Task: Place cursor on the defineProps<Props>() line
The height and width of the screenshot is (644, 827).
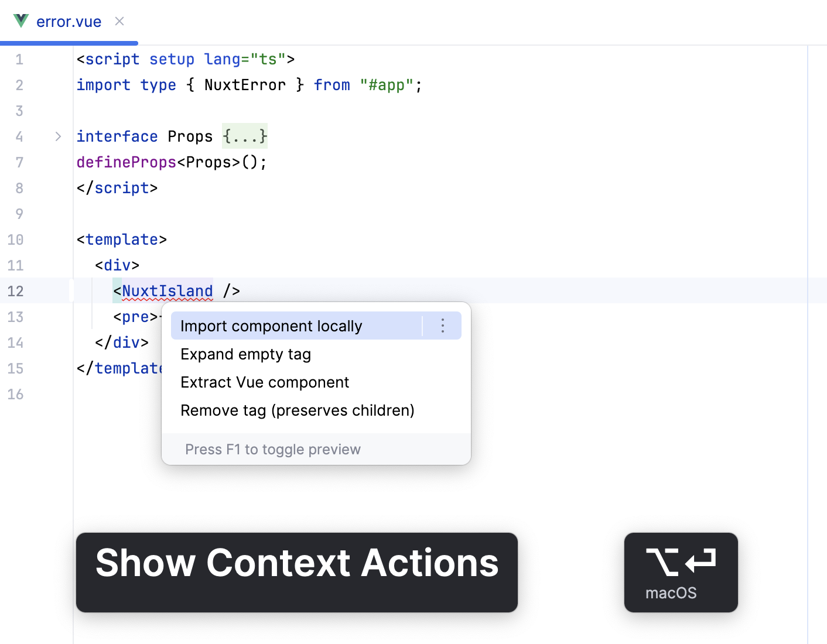Action: coord(170,162)
